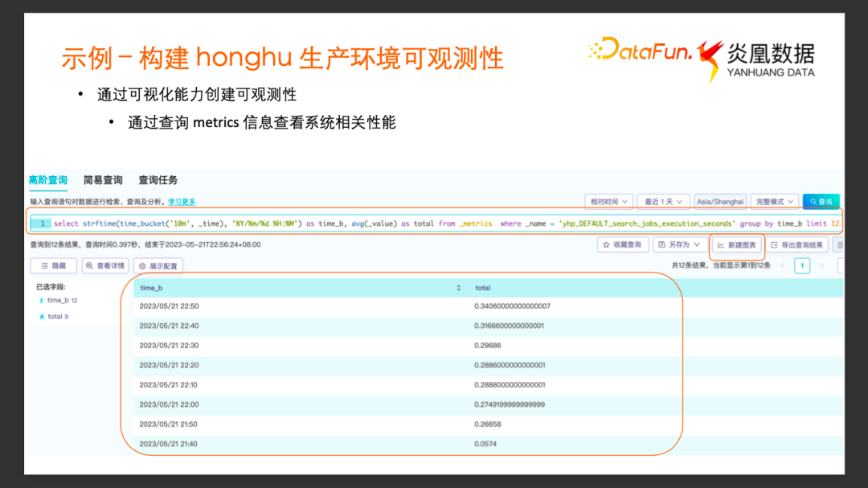Click the 输入查询语句 hint text

(98, 202)
